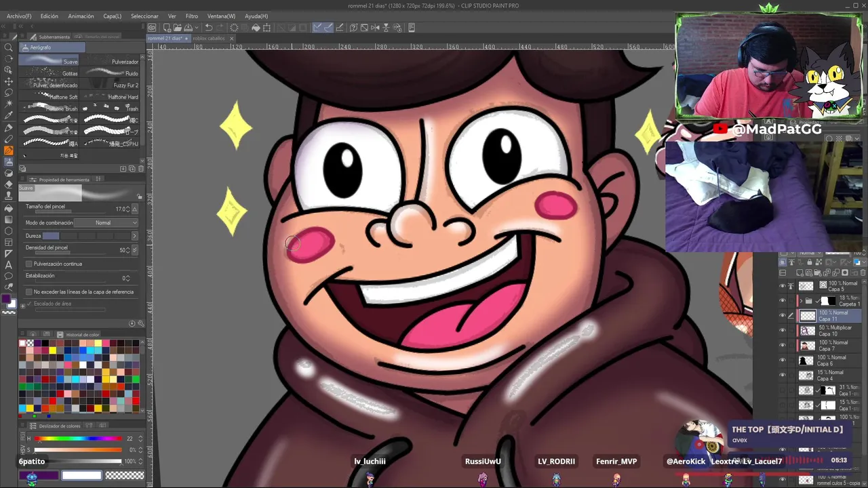This screenshot has height=488, width=868.
Task: Open Filtro menu
Action: 192,16
